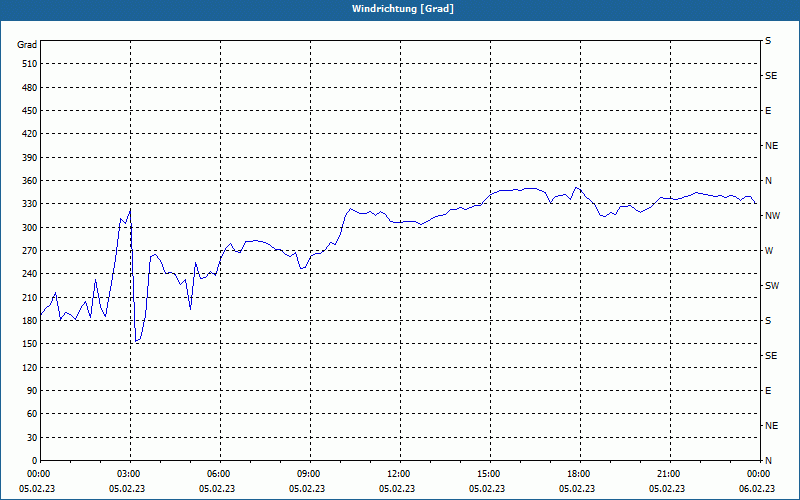Select the "480" y-axis value
This screenshot has height=500, width=800.
30,88
